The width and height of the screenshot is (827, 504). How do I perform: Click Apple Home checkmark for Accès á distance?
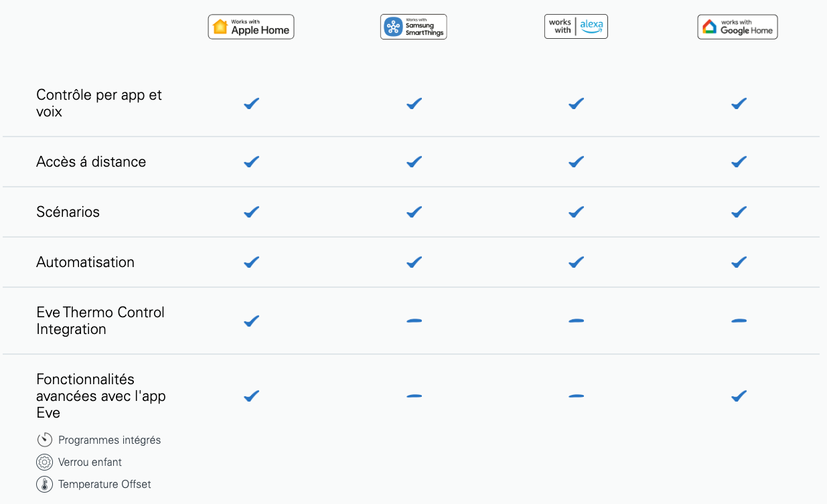[x=251, y=162]
